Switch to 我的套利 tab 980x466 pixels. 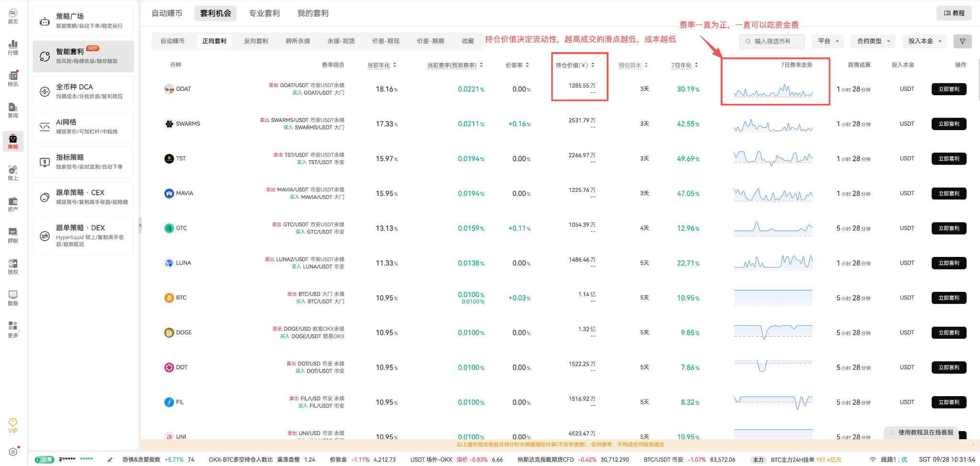[313, 13]
